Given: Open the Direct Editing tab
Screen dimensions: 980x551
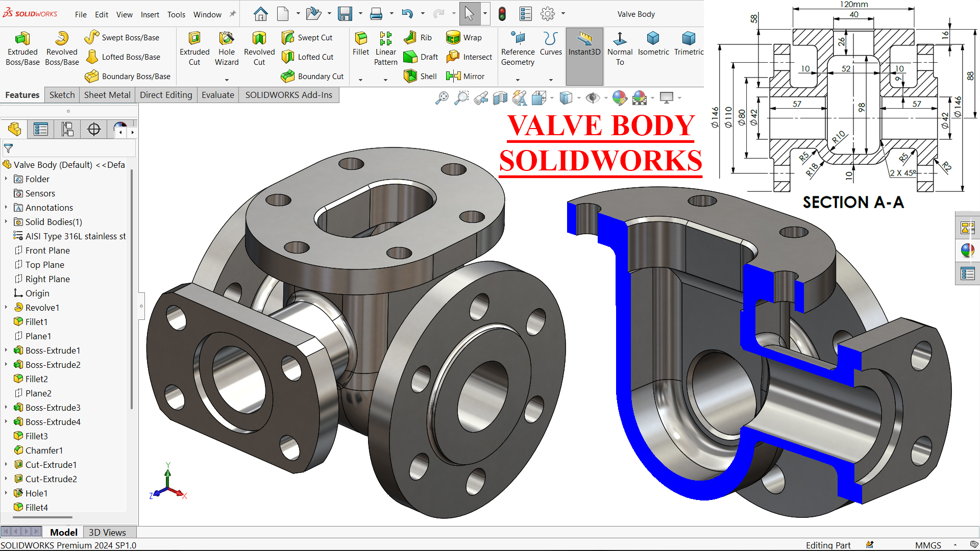Looking at the screenshot, I should pyautogui.click(x=166, y=95).
